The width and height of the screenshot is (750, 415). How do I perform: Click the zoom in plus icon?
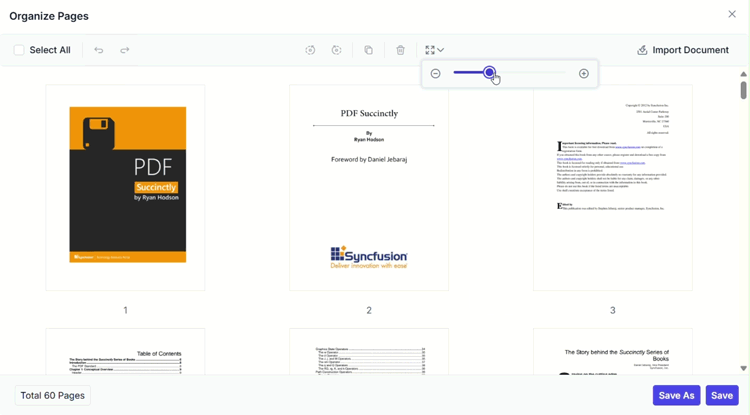(x=584, y=74)
